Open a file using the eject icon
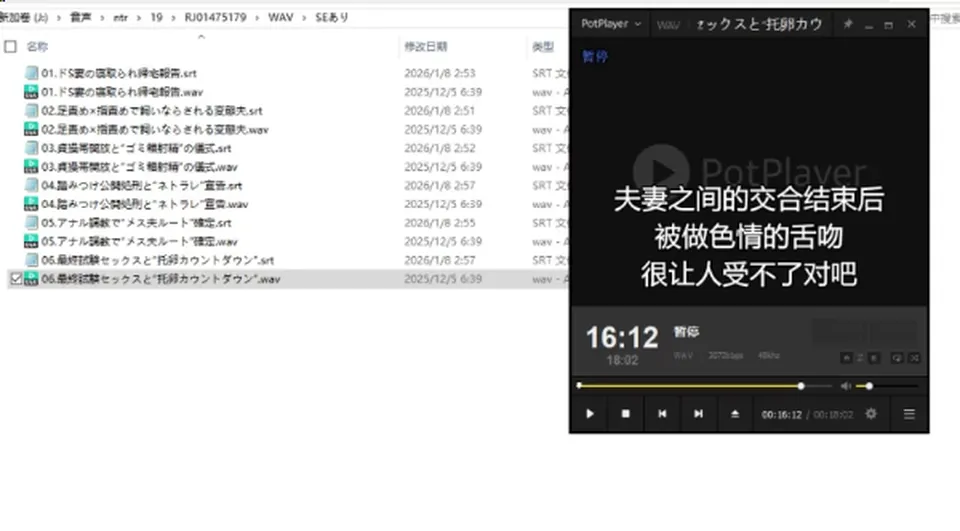Image resolution: width=960 pixels, height=531 pixels. [735, 414]
